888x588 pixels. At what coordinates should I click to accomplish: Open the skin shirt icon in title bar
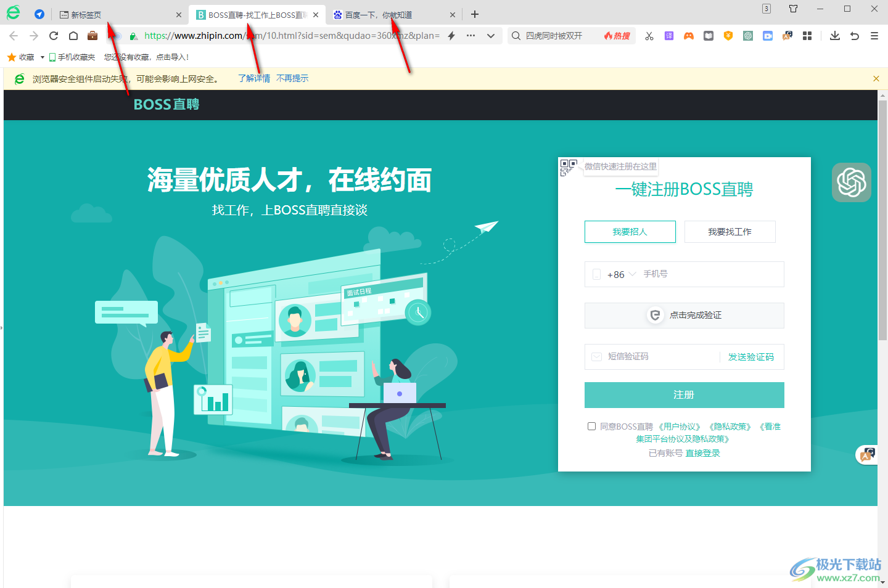coord(794,9)
